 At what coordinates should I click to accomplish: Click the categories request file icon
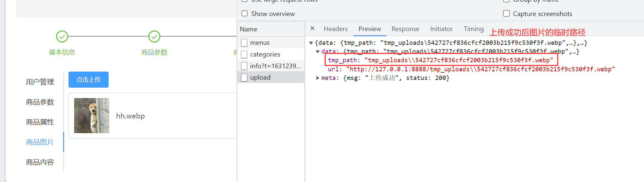pyautogui.click(x=244, y=54)
